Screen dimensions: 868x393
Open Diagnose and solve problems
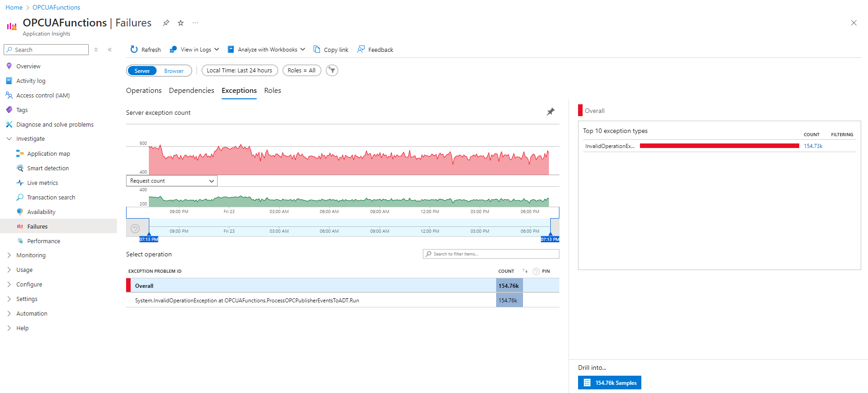point(55,124)
